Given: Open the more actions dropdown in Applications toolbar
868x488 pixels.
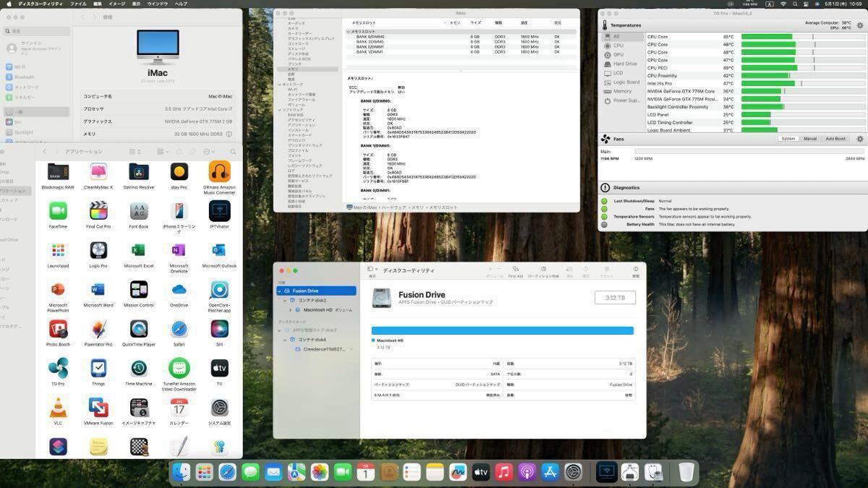Looking at the screenshot, I should (209, 152).
